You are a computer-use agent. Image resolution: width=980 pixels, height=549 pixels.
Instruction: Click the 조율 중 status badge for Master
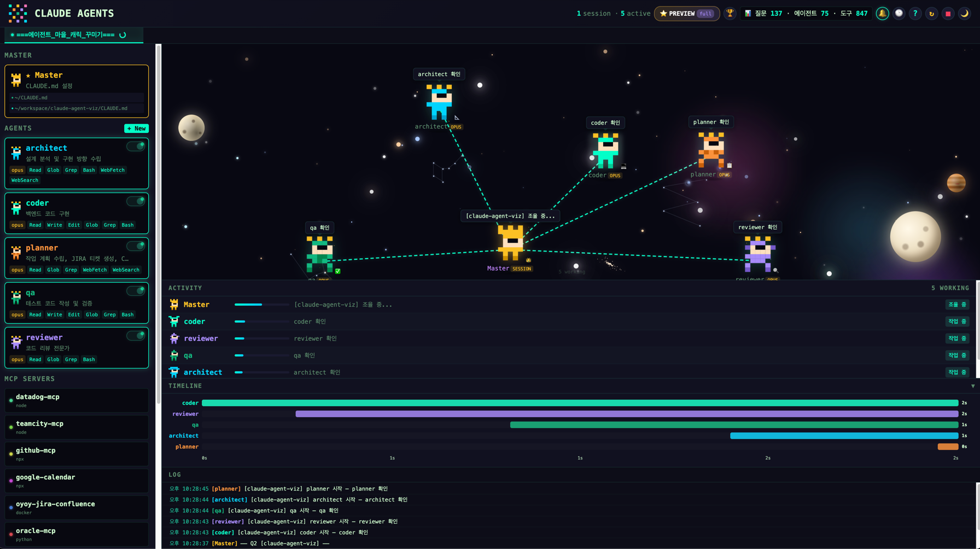[957, 305]
